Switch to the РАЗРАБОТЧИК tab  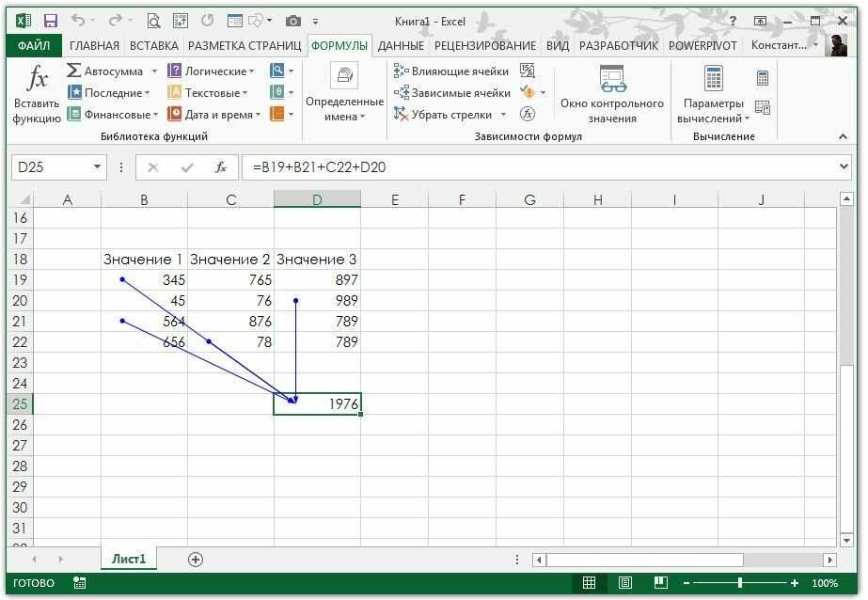coord(619,45)
